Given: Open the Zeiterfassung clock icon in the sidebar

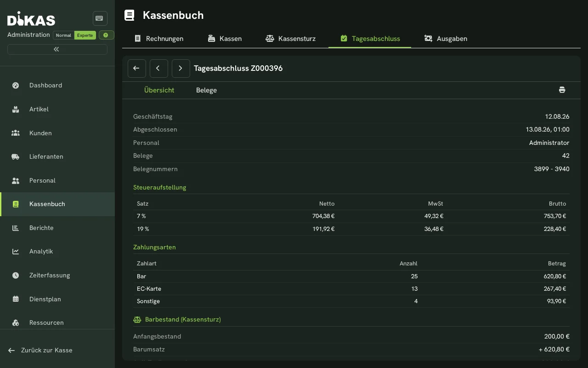Looking at the screenshot, I should [x=16, y=276].
